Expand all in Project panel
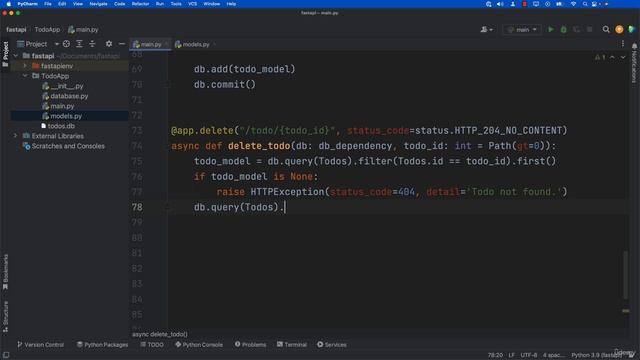 79,44
